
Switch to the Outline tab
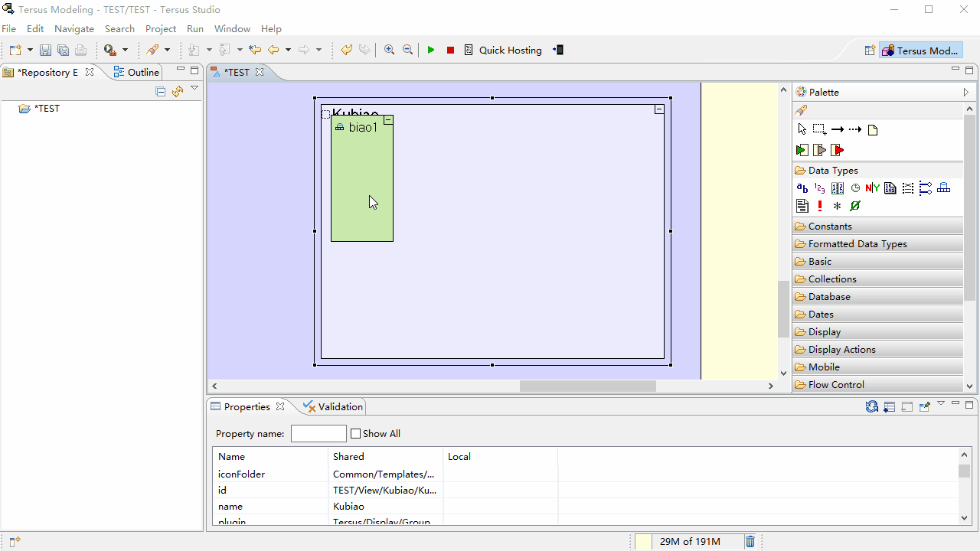tap(136, 72)
